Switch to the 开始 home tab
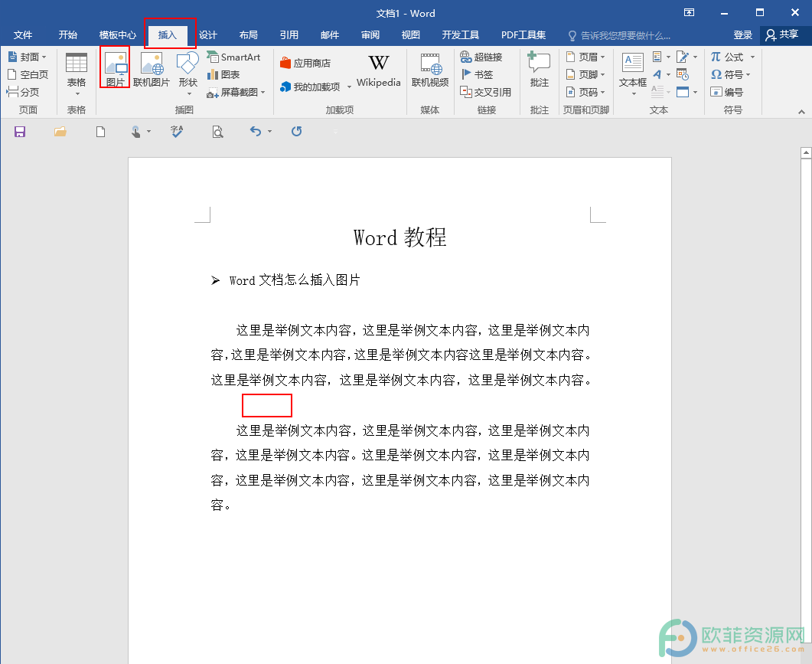Image resolution: width=812 pixels, height=664 pixels. [68, 34]
